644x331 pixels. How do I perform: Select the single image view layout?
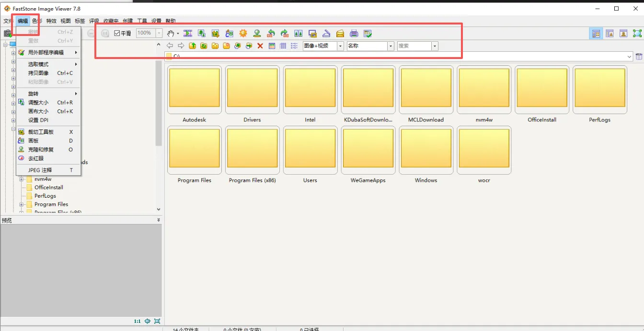tap(623, 33)
